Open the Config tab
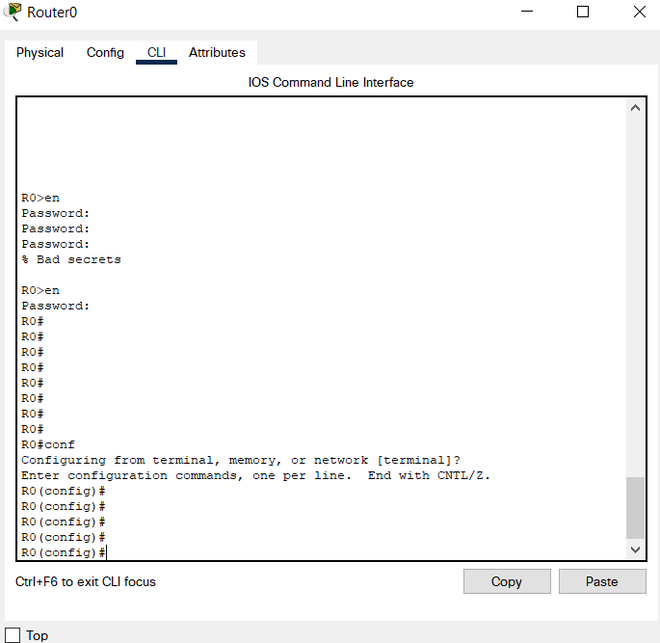 click(x=105, y=52)
